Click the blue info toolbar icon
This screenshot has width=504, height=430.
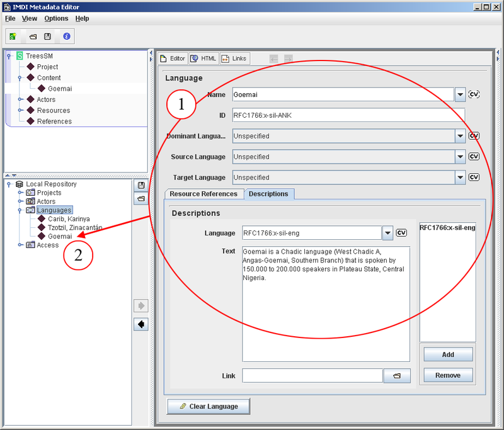[67, 37]
